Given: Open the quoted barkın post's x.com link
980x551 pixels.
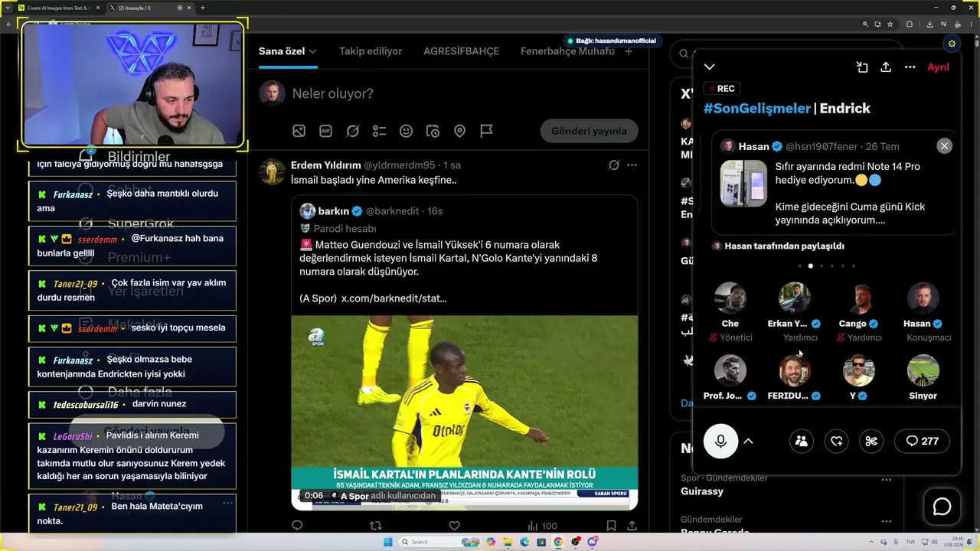Looking at the screenshot, I should pyautogui.click(x=394, y=298).
